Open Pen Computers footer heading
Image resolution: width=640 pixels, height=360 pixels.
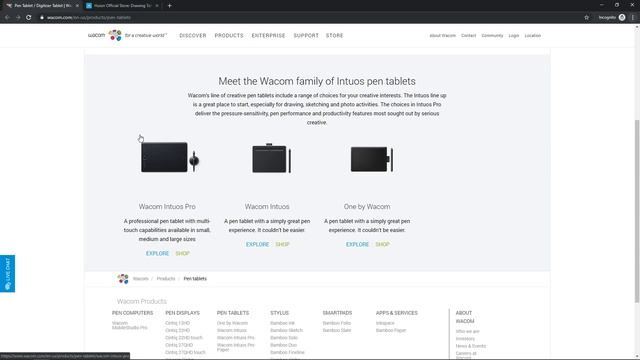[133, 313]
